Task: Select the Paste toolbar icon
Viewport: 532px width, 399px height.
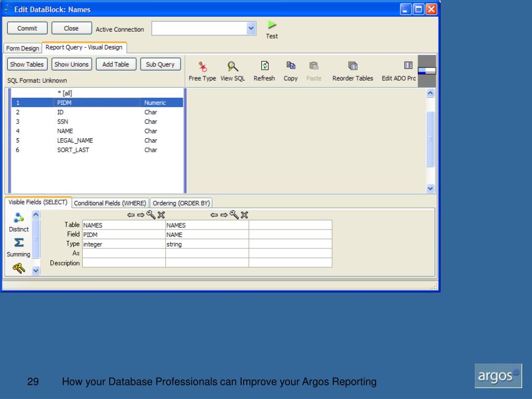Action: (x=314, y=66)
